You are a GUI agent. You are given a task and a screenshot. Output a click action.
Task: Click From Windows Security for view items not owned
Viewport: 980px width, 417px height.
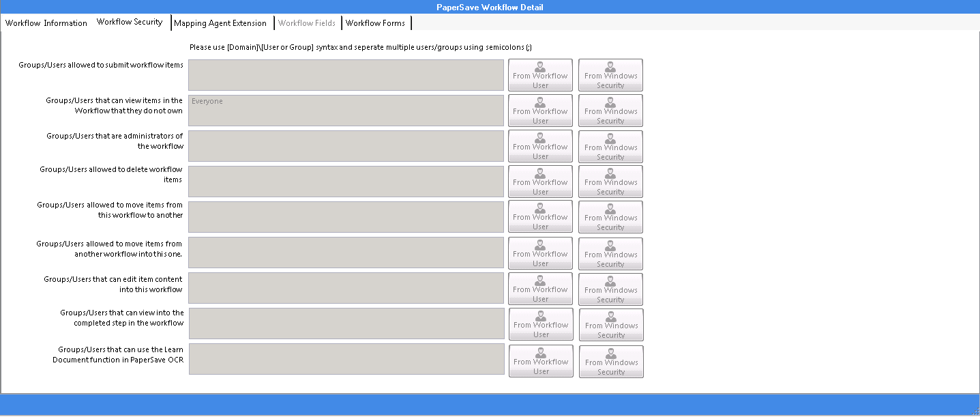pyautogui.click(x=610, y=111)
